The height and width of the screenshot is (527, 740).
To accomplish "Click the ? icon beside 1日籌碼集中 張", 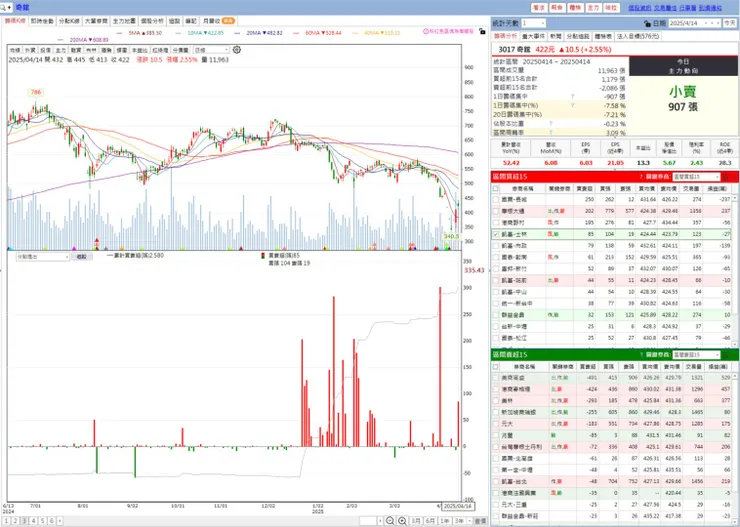I will pos(573,97).
